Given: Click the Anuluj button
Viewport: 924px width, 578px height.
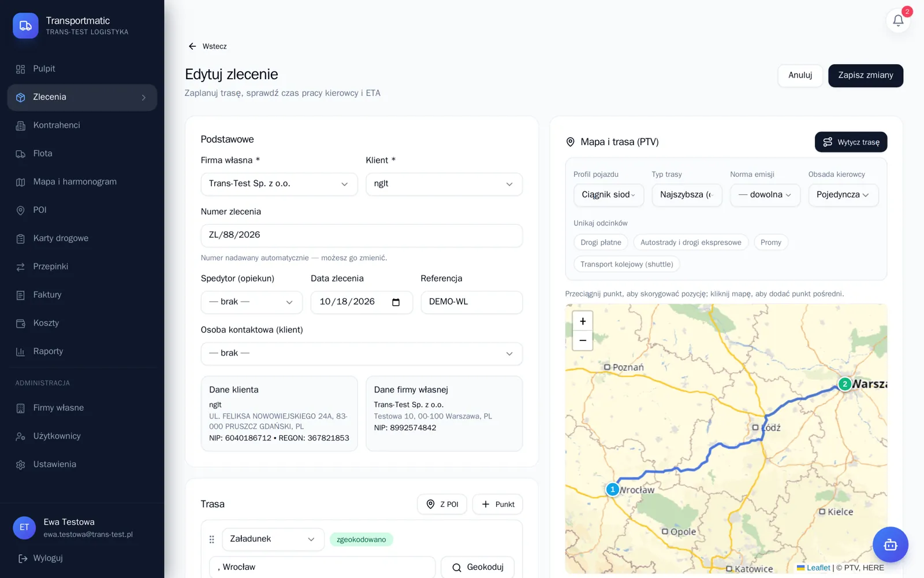Looking at the screenshot, I should [800, 76].
